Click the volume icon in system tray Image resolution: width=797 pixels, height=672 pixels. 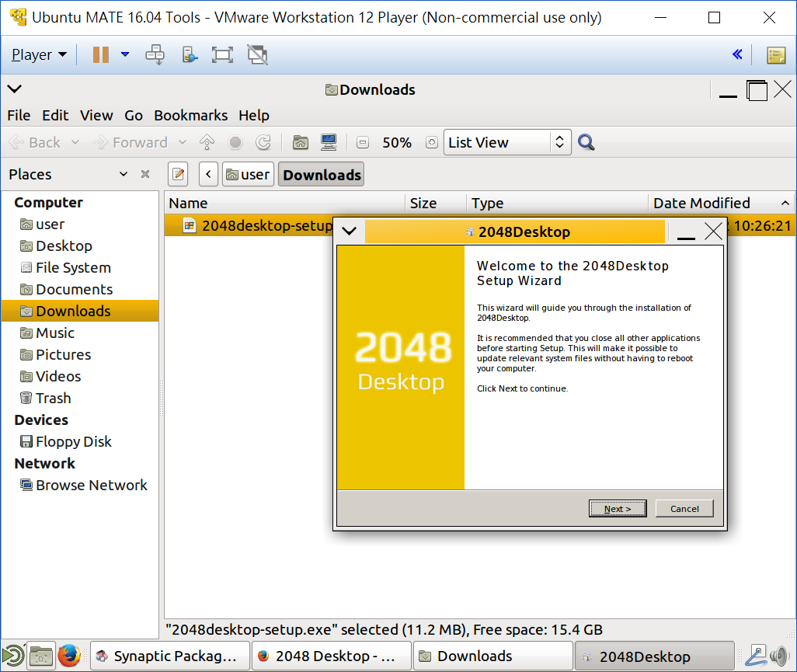tap(780, 656)
